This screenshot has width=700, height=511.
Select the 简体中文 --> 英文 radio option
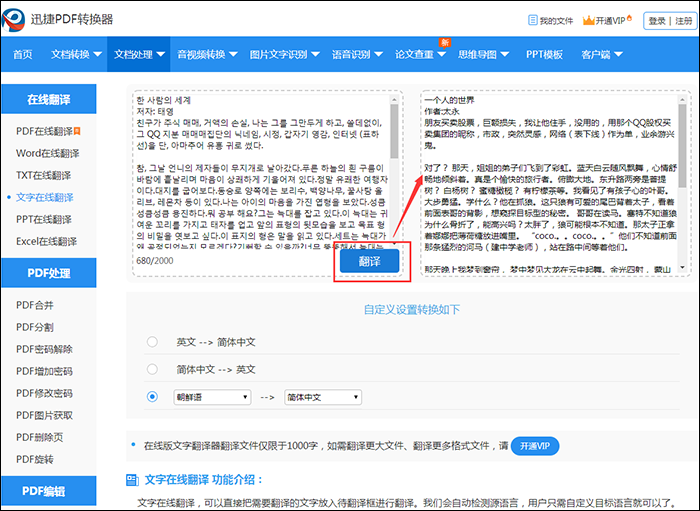pyautogui.click(x=152, y=370)
